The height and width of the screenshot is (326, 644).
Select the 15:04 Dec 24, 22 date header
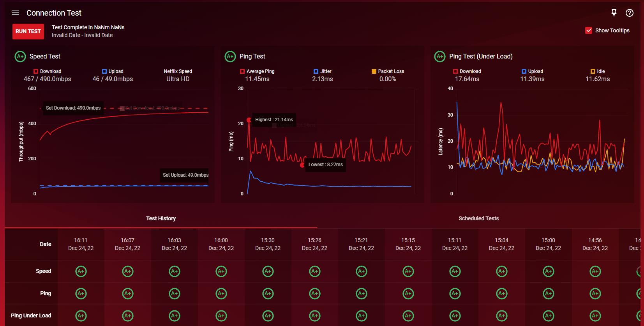click(x=502, y=244)
